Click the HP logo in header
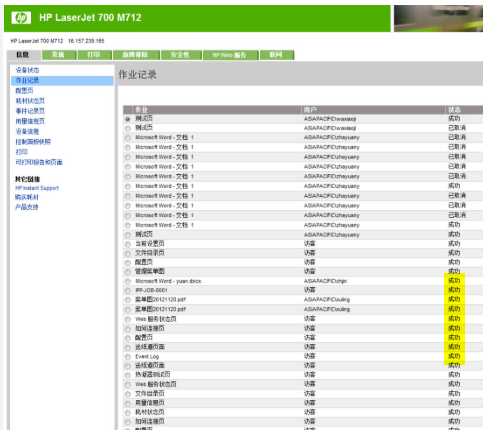The height and width of the screenshot is (430, 483). pyautogui.click(x=21, y=18)
